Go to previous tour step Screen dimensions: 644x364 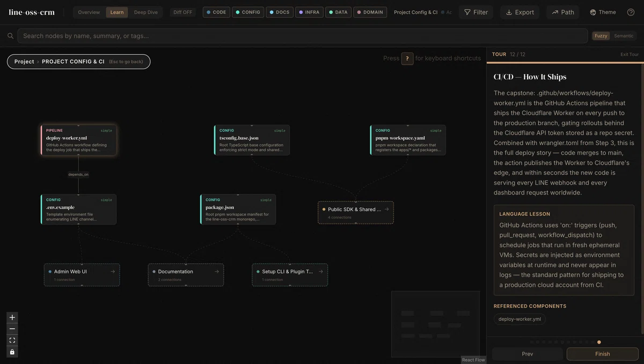point(528,354)
